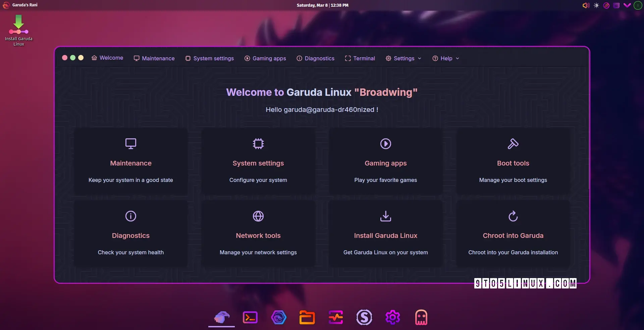Open the S-shaped app icon in dock
Screen dimensions: 644x330
point(364,317)
